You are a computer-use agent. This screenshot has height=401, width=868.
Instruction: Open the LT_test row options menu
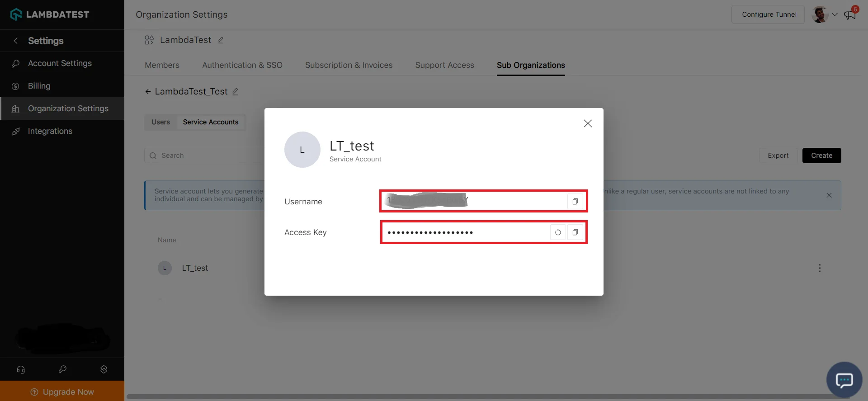[x=820, y=268]
